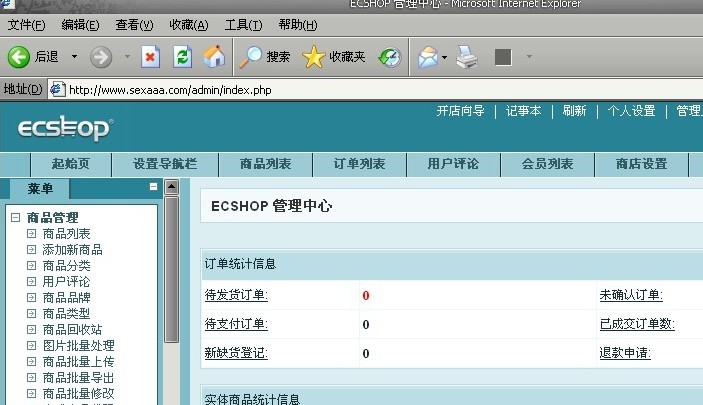
Task: Collapse the 商品管理 tree node
Action: (x=15, y=218)
